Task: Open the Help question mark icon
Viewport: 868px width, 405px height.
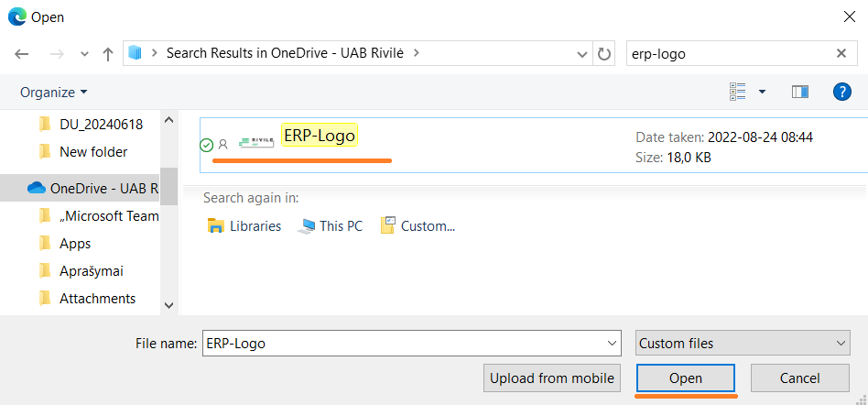Action: coord(841,92)
